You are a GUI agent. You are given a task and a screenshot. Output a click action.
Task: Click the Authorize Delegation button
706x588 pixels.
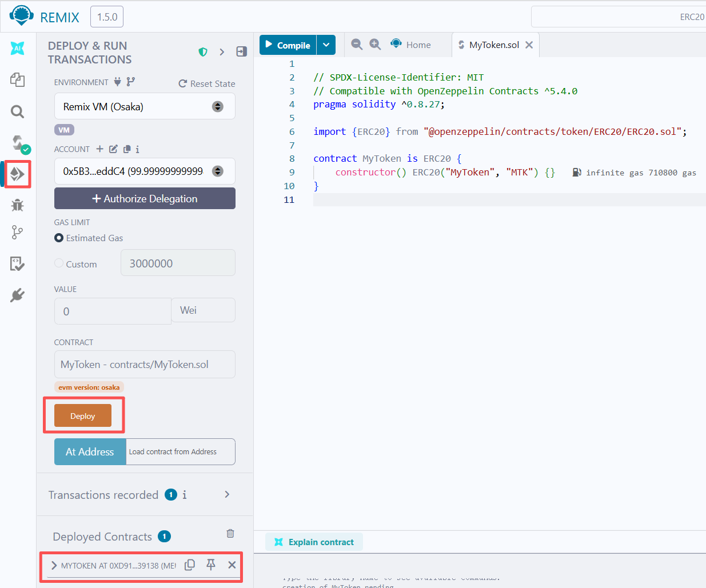point(145,198)
